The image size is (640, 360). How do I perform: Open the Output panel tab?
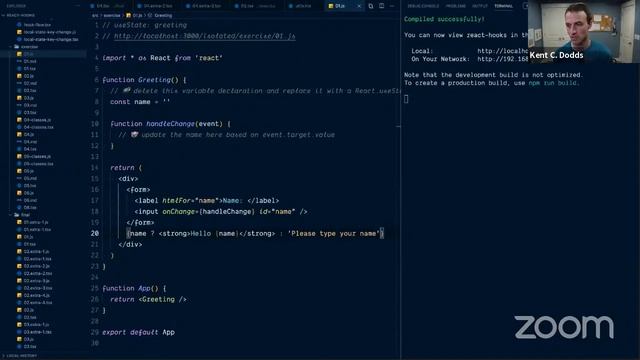tap(480, 6)
